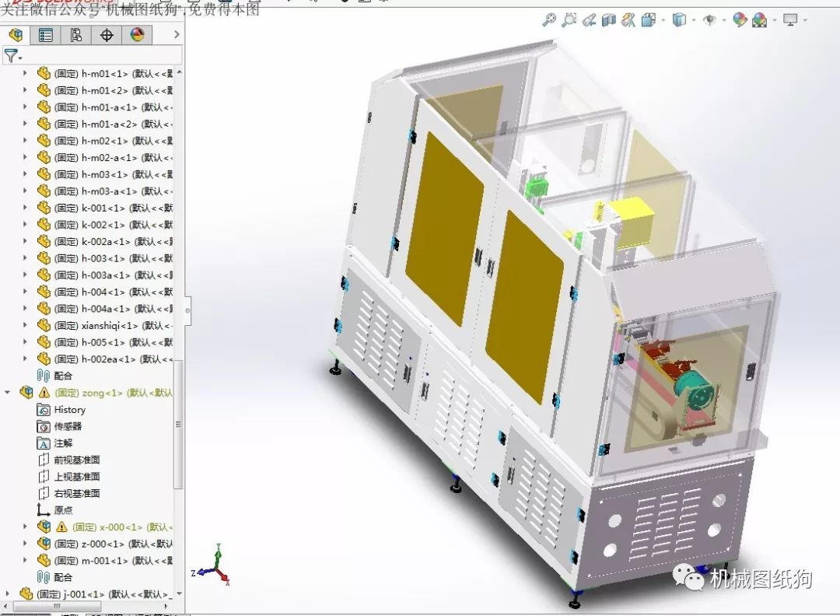Switch to the ConfigurationManager tab
The height and width of the screenshot is (616, 840).
pyautogui.click(x=76, y=35)
